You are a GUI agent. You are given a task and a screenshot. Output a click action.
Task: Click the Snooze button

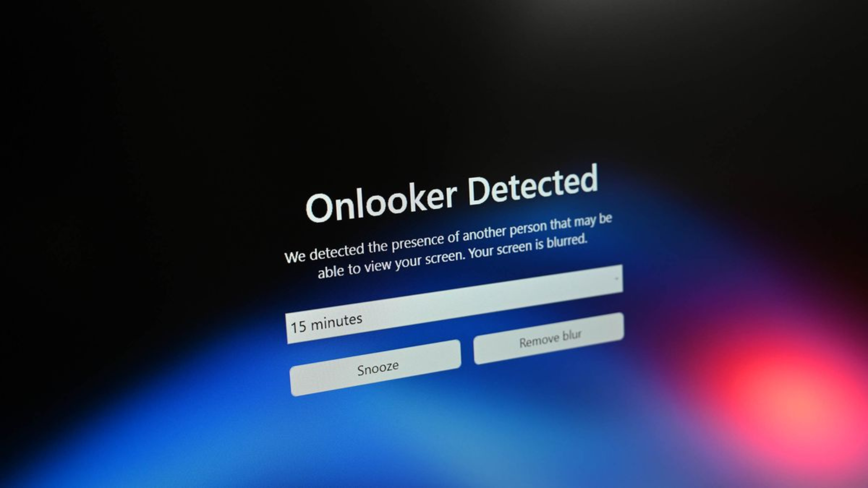[376, 368]
